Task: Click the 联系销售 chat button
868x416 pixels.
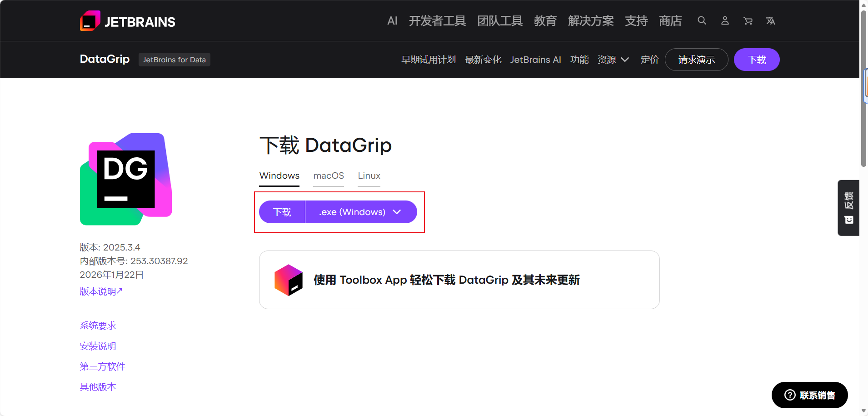Action: click(810, 395)
